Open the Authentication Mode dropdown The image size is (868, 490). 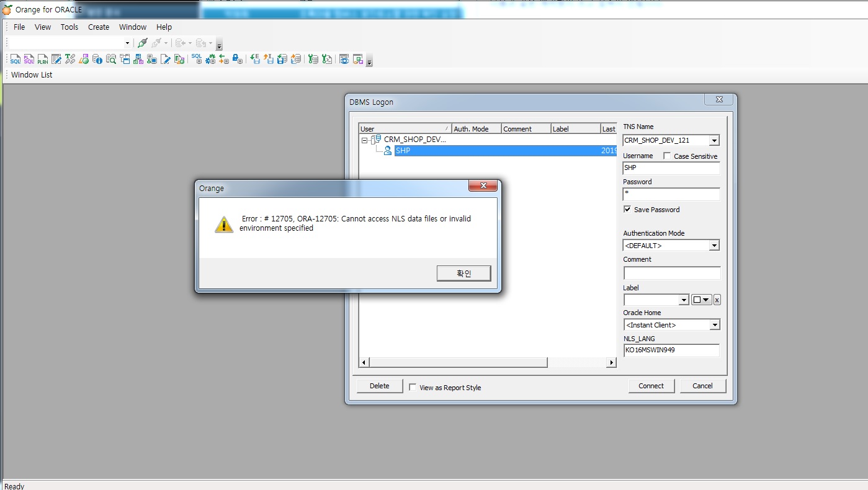[714, 246]
